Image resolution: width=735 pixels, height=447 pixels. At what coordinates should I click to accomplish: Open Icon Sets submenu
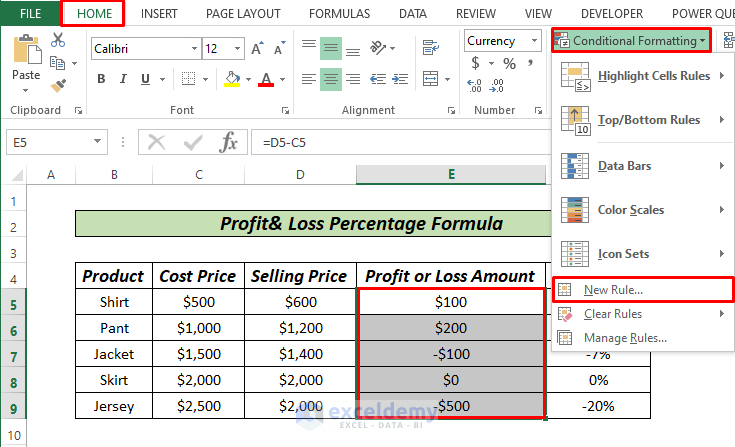point(643,254)
